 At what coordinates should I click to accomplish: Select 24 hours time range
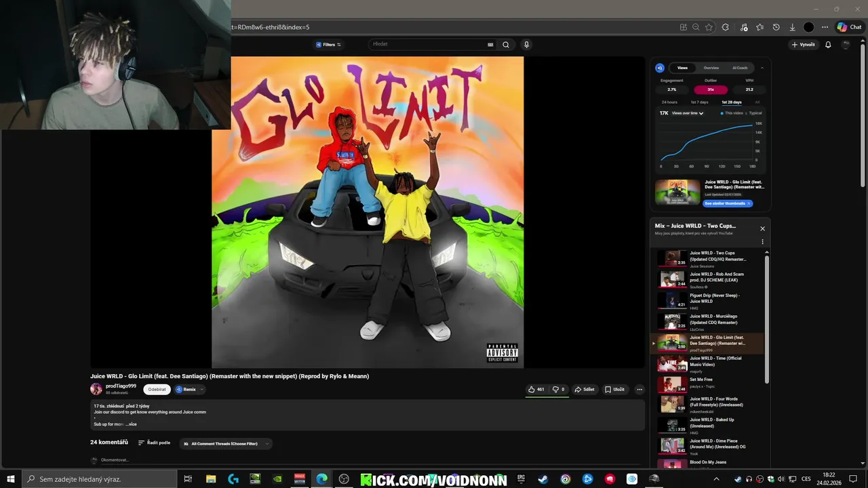click(669, 102)
